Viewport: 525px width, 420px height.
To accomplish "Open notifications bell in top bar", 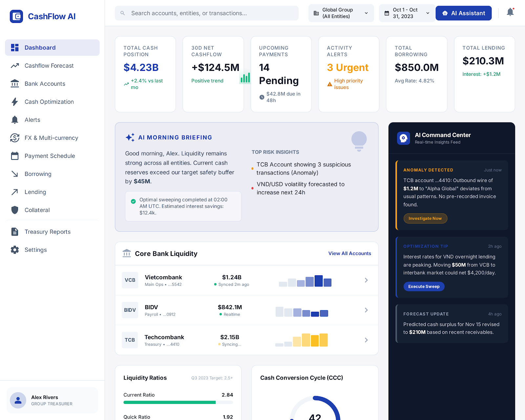I will 510,12.
